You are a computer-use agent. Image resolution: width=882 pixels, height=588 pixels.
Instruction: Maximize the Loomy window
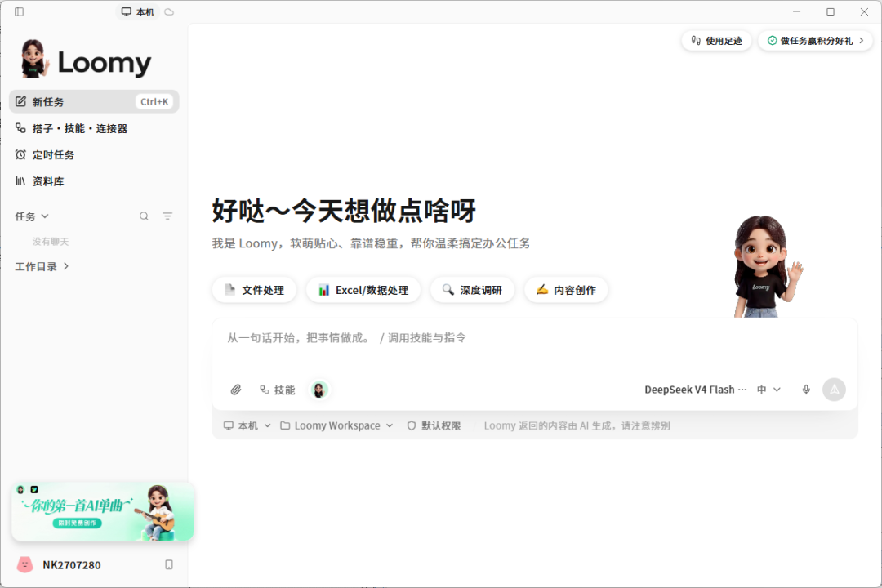[831, 11]
